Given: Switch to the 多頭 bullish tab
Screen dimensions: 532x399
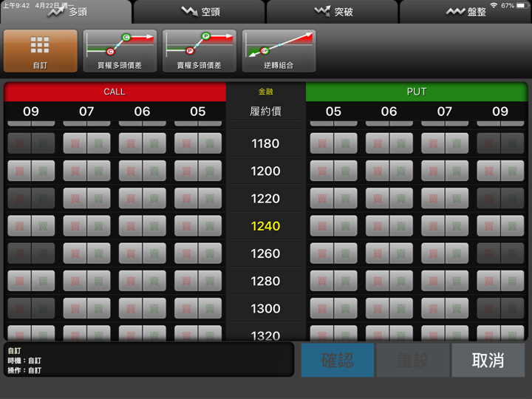Looking at the screenshot, I should coord(66,12).
